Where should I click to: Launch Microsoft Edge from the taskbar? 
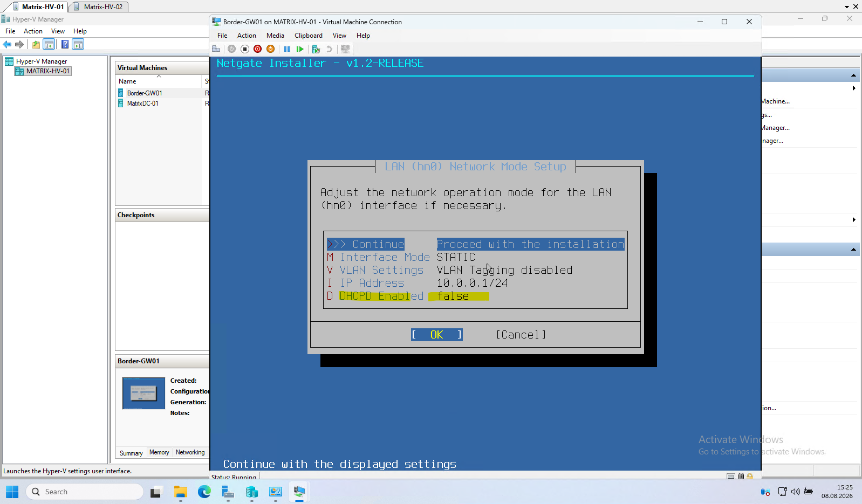[204, 492]
